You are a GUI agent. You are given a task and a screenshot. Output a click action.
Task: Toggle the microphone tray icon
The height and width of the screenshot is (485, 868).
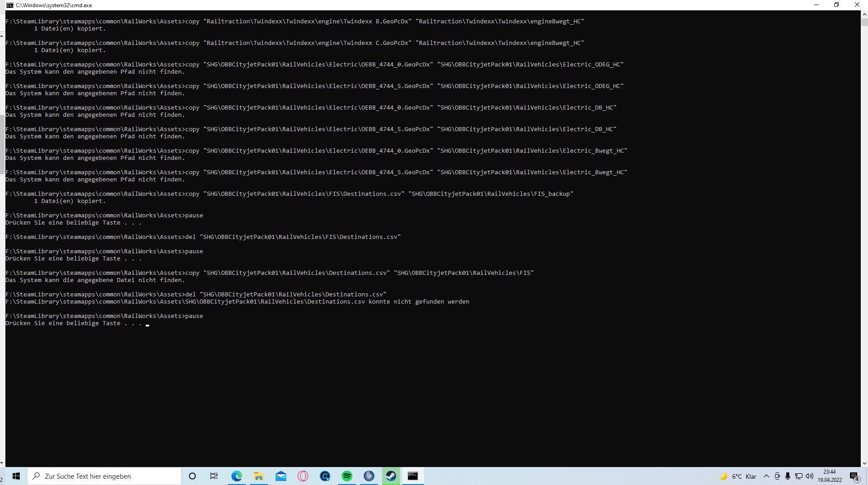coord(788,476)
